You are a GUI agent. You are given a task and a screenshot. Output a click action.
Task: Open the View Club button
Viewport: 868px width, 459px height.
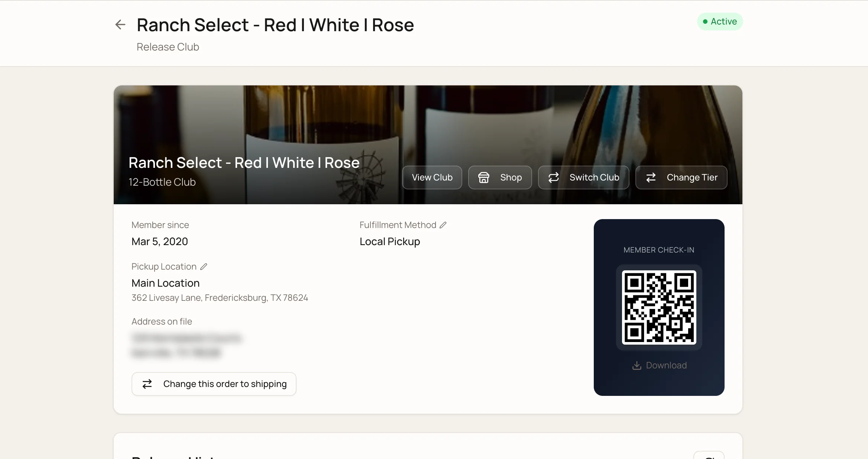coord(432,178)
